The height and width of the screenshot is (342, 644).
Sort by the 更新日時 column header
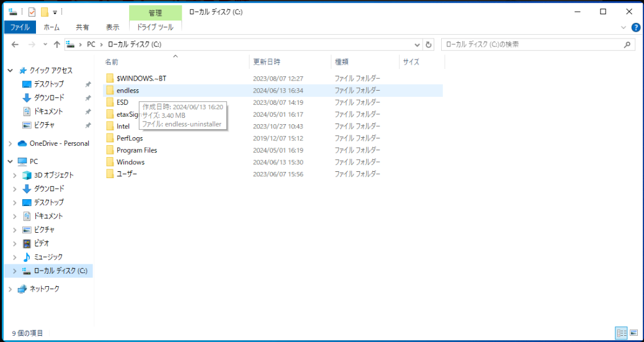(x=290, y=62)
